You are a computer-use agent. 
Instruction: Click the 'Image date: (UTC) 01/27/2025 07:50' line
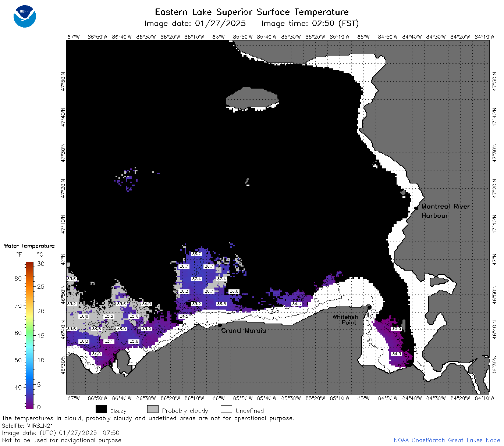tap(61, 433)
